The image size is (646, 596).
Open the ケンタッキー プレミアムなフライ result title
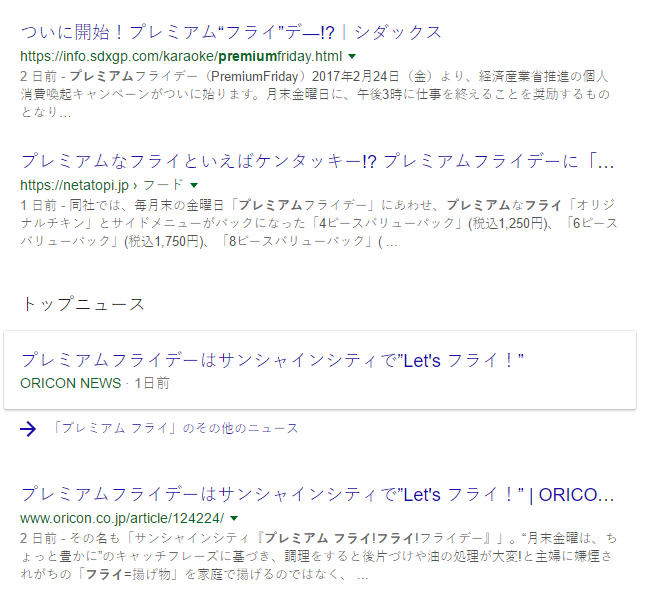click(x=317, y=161)
